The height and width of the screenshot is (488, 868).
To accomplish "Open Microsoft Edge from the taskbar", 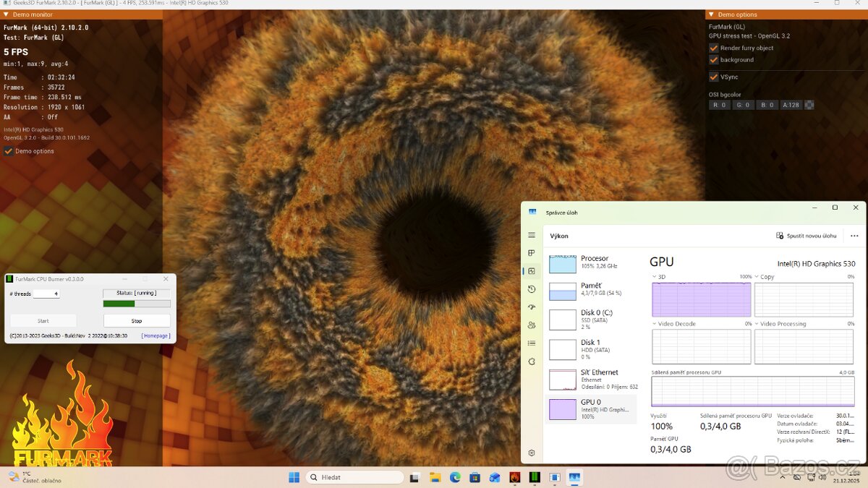I will tap(455, 477).
